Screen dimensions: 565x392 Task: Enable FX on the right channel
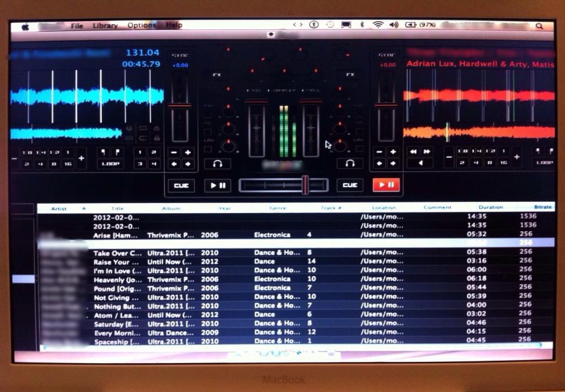350,75
